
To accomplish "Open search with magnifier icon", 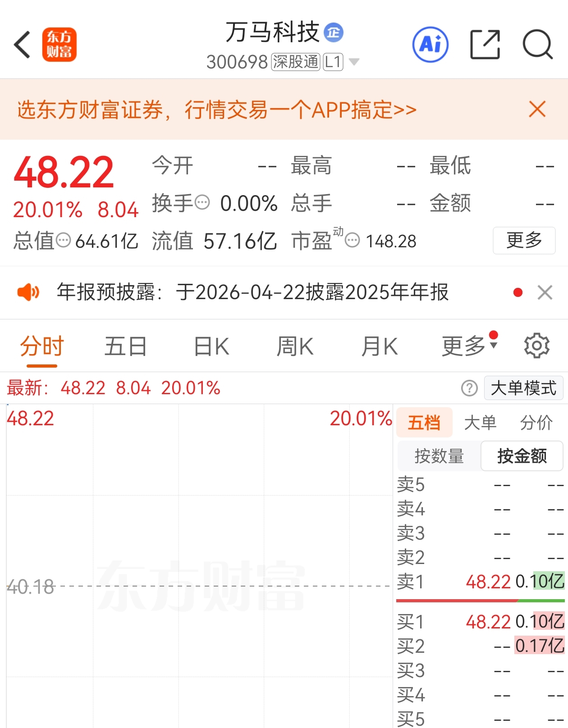I will pos(538,45).
